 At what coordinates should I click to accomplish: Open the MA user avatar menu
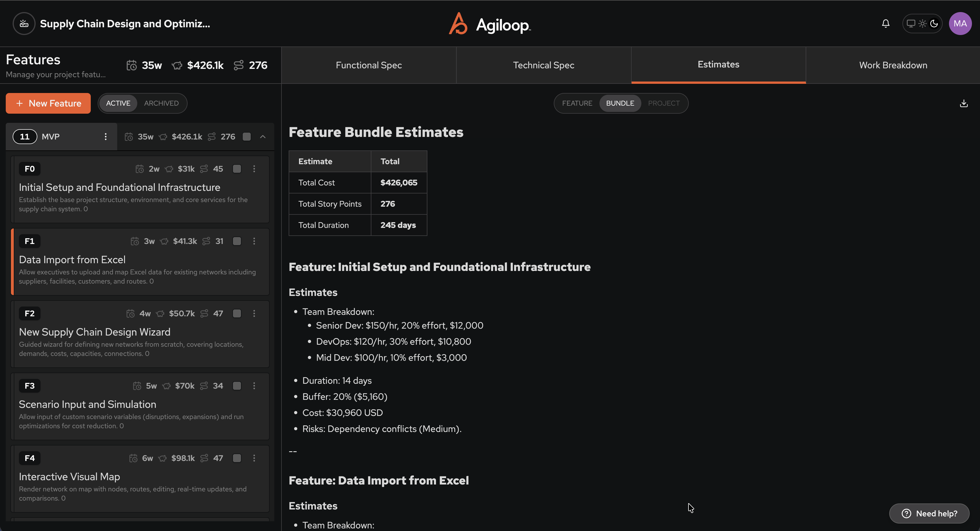(960, 24)
